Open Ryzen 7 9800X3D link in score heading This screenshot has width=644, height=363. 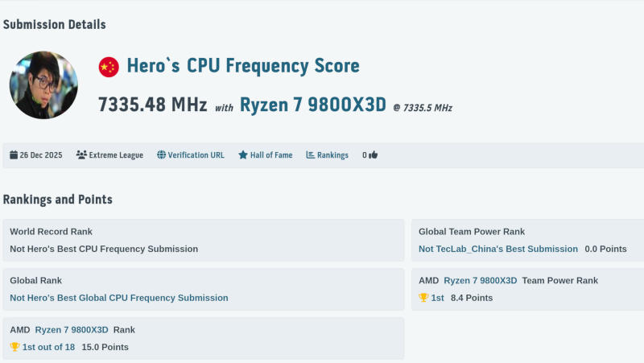[x=313, y=105]
